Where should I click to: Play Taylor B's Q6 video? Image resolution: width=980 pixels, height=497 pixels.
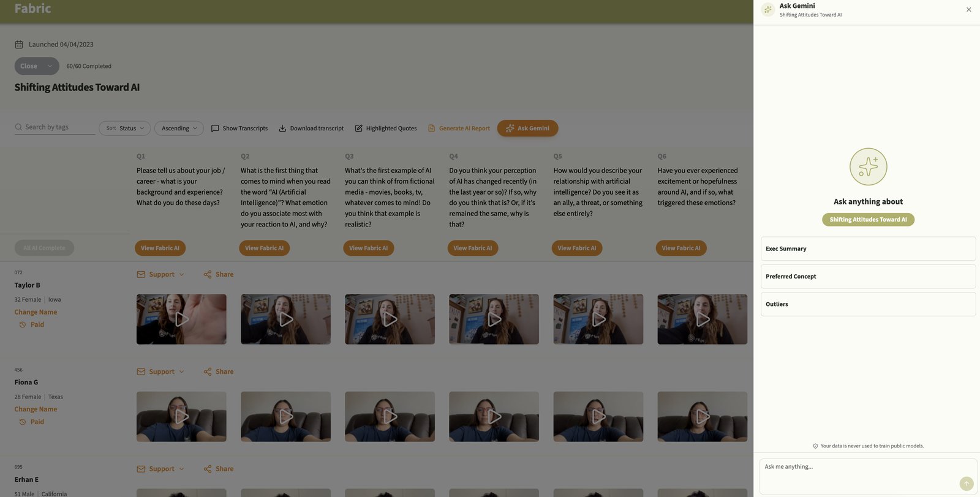703,319
